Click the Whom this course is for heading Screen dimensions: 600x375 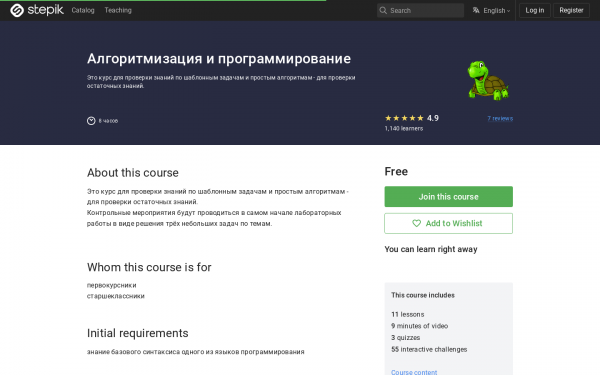(x=149, y=267)
